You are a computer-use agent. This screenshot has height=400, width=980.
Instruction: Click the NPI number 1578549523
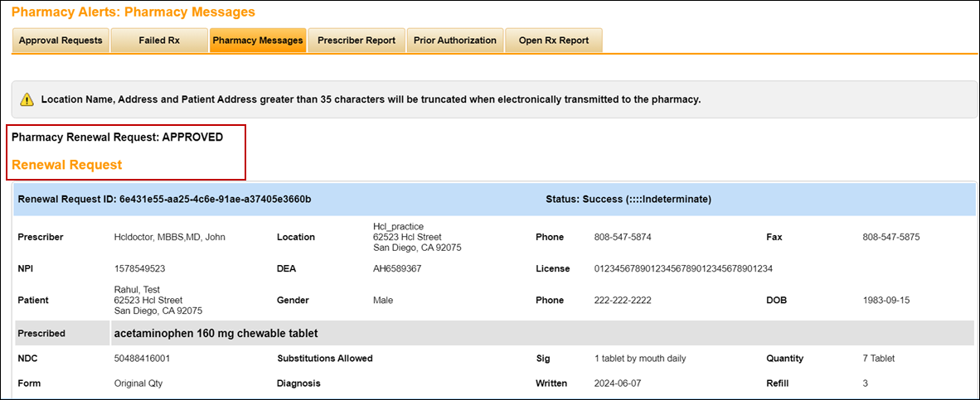(x=139, y=268)
